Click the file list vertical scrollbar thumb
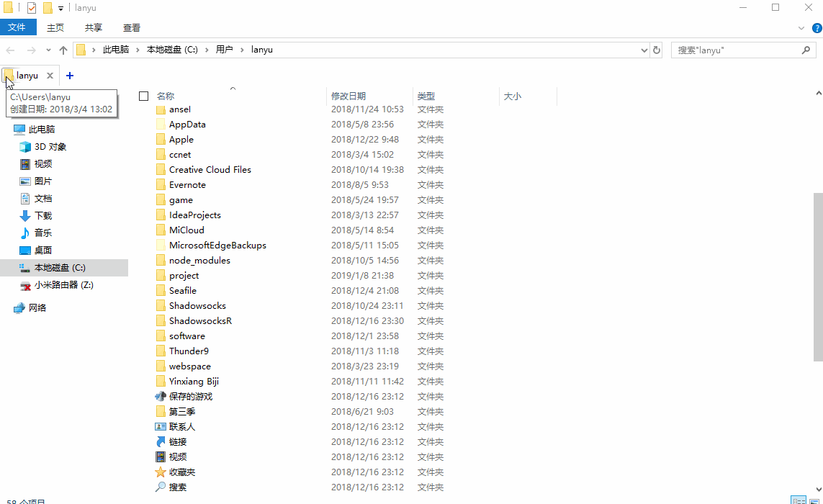 click(818, 276)
